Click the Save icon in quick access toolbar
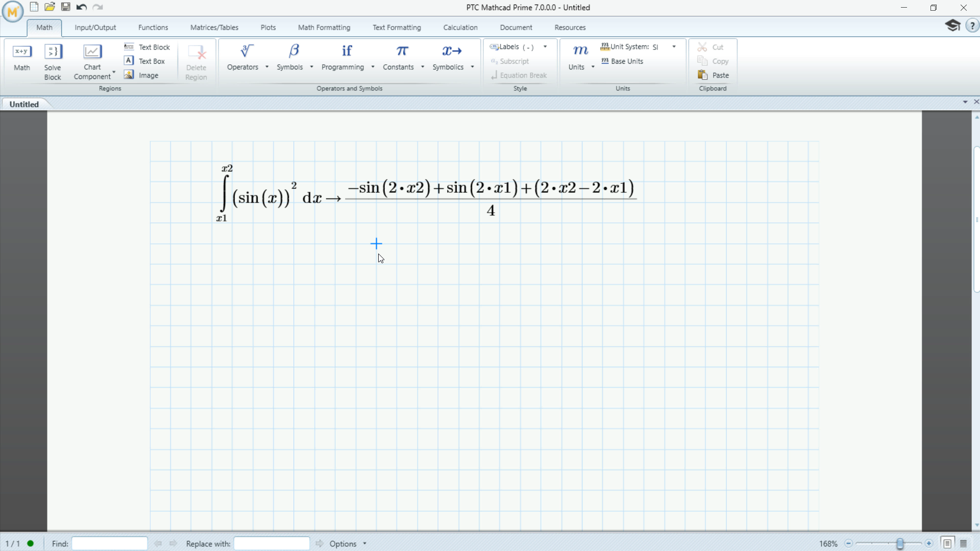 point(66,7)
